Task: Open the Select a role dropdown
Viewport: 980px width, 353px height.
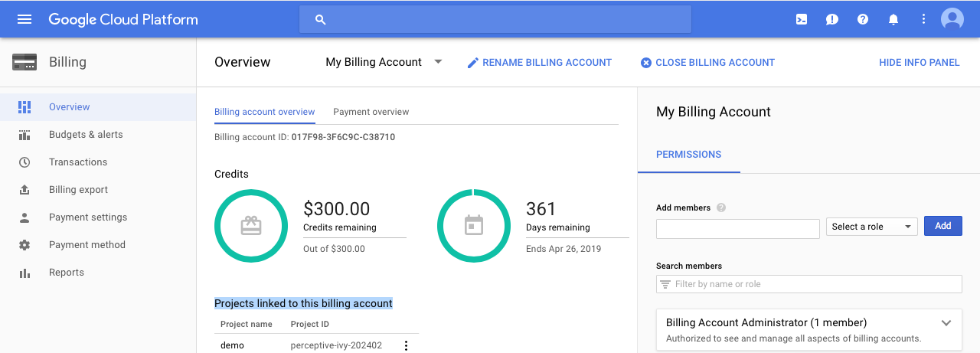Action: (872, 227)
